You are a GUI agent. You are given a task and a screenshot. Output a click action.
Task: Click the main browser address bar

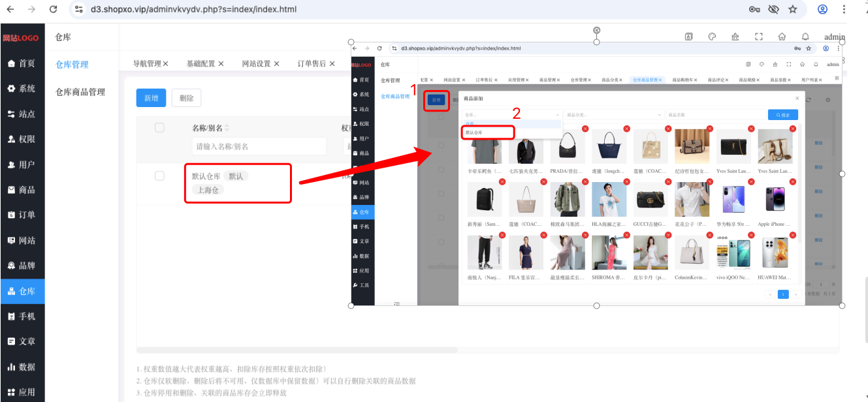tap(405, 9)
